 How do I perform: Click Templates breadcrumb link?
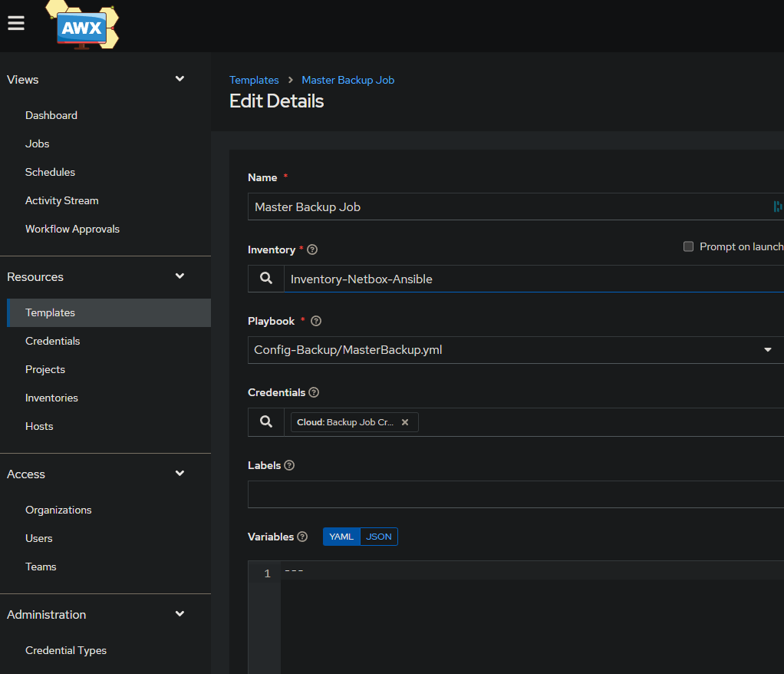click(254, 80)
